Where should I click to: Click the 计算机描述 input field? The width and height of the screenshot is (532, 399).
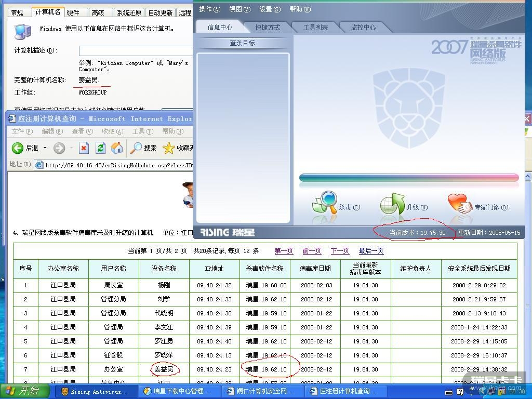136,50
